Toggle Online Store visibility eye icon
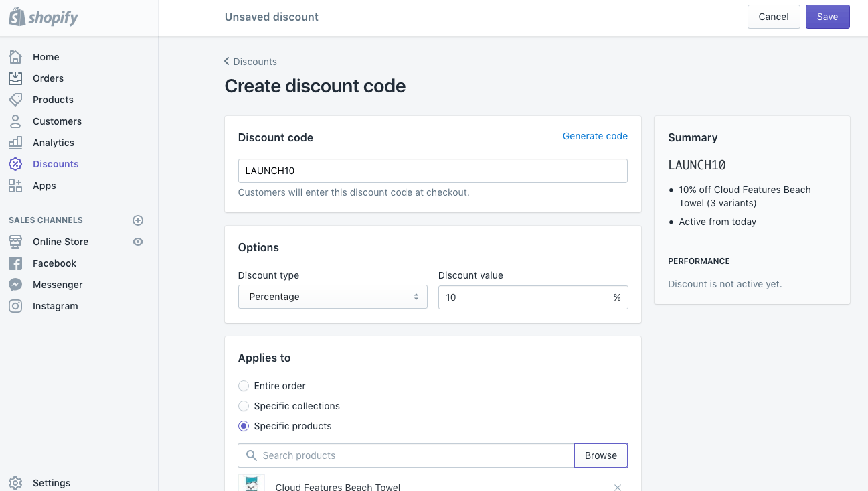Viewport: 868px width, 491px height. (x=138, y=241)
